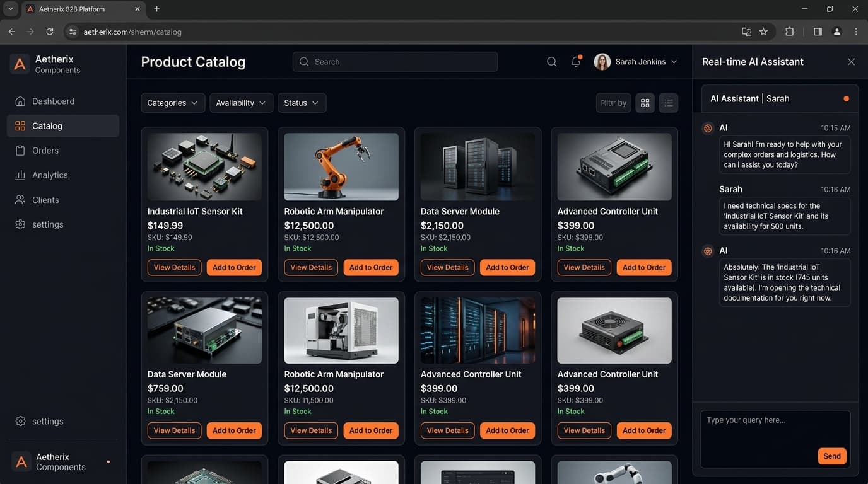Click the $2,150.00 price under Data Server Module
This screenshot has width=868, height=484.
442,226
